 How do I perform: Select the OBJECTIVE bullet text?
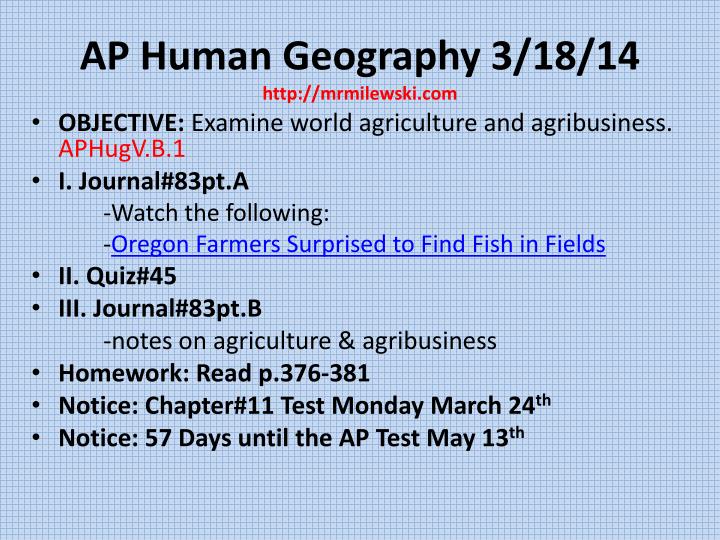coord(365,135)
